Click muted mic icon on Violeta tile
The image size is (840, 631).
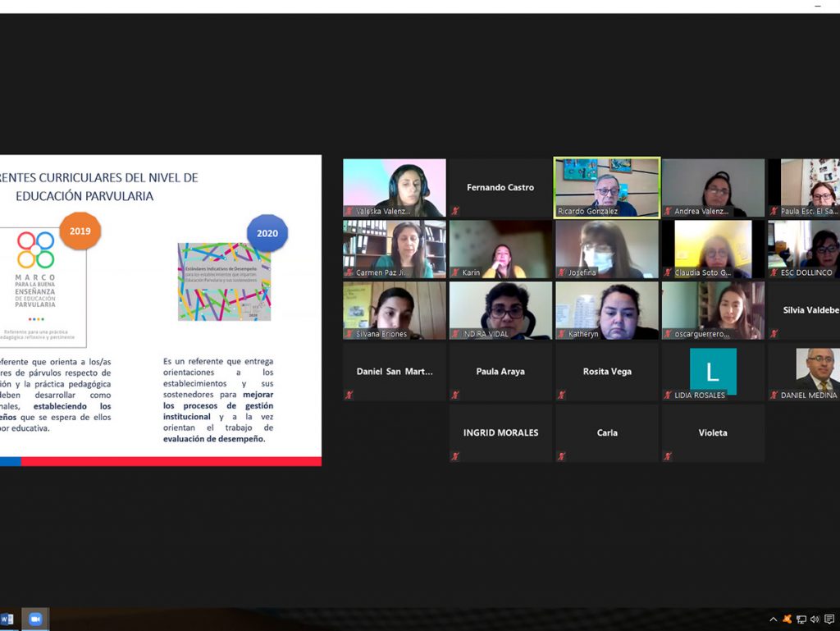click(668, 456)
